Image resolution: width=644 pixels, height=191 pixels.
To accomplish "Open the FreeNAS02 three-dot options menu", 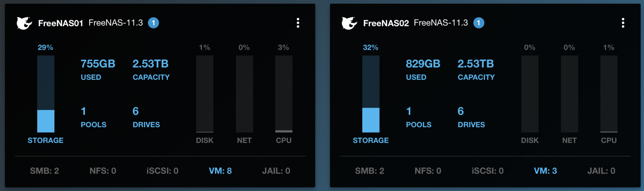I will [623, 23].
